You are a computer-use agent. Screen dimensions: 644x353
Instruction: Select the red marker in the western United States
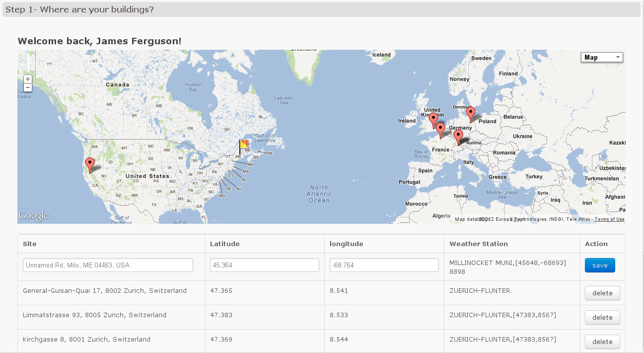click(90, 165)
